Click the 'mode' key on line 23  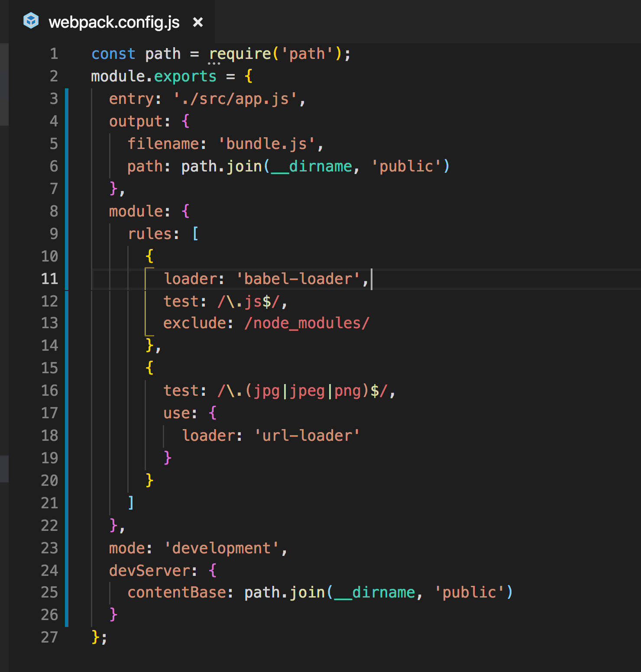(x=127, y=548)
